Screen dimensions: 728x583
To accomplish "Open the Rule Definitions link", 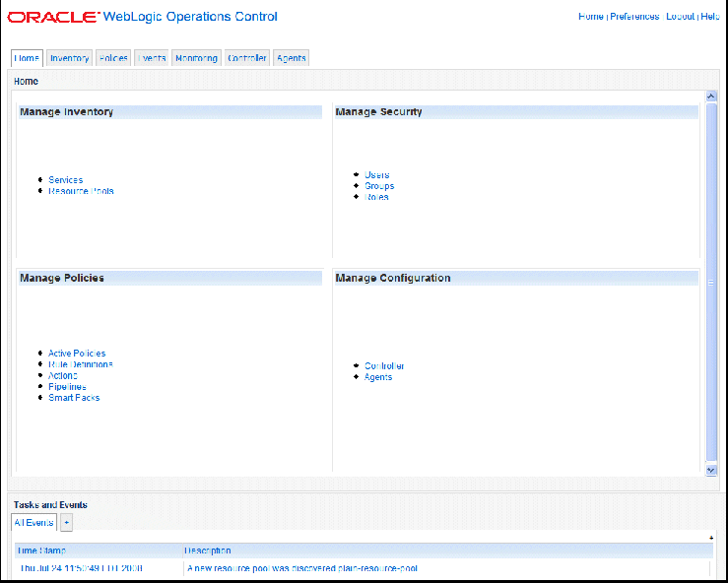I will point(81,364).
